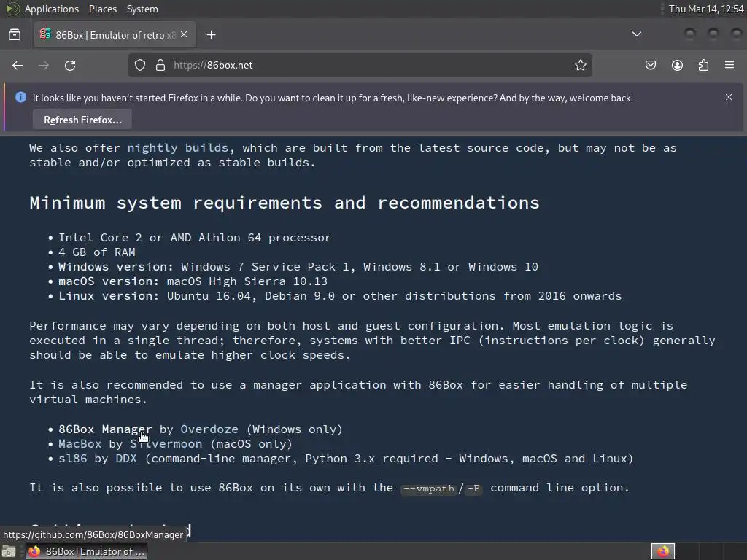The image size is (747, 560).
Task: Open the Firefox View icon left of tabs
Action: point(15,35)
